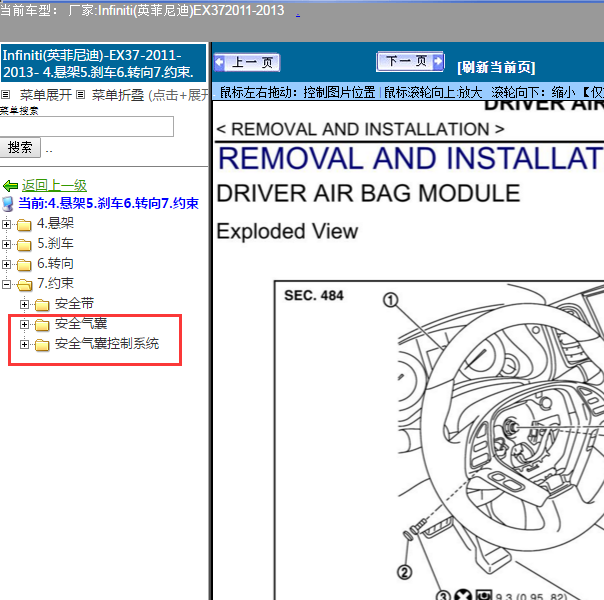Select the 安全气囊控制系统 tree label

click(107, 344)
